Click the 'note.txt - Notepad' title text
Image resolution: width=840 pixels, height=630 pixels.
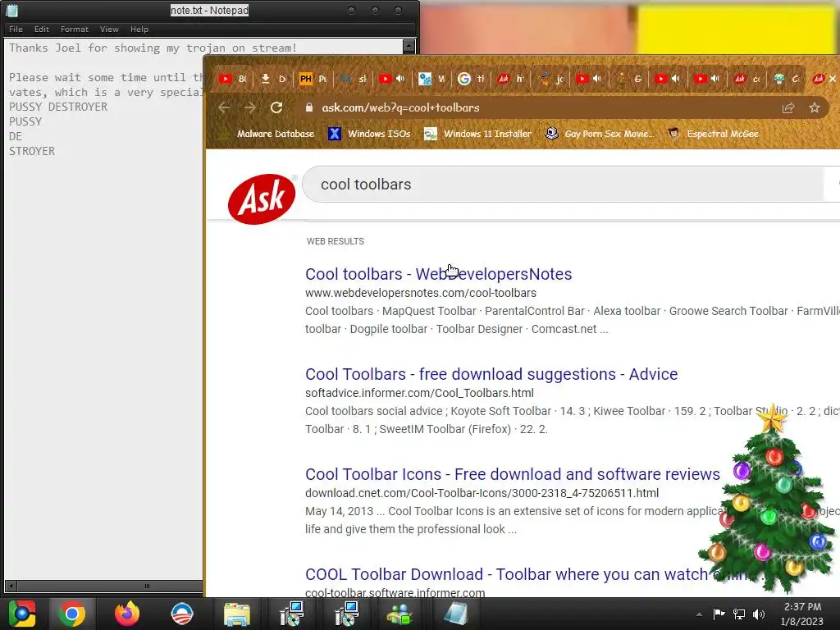tap(209, 10)
